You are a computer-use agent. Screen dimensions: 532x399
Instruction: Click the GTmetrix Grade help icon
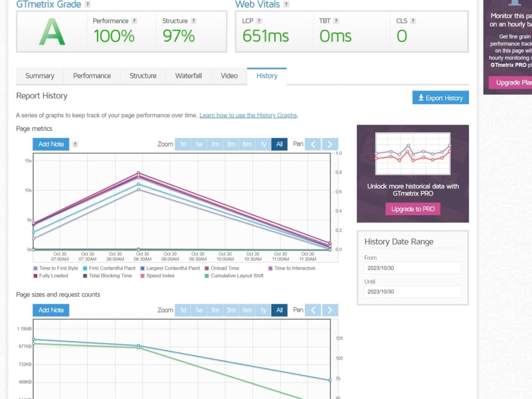pyautogui.click(x=87, y=4)
